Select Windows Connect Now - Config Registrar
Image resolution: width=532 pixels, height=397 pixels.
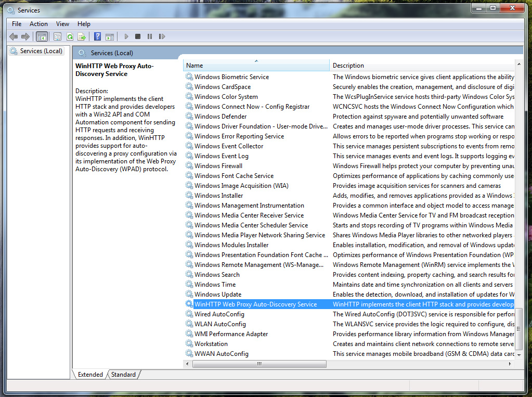(349, 106)
